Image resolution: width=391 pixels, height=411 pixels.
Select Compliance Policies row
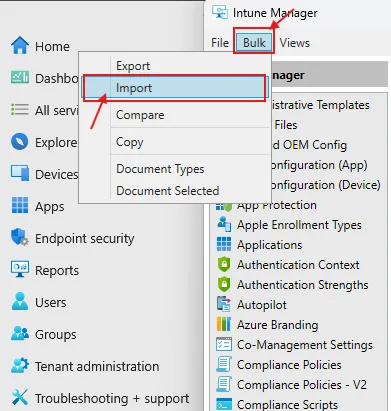tap(289, 365)
